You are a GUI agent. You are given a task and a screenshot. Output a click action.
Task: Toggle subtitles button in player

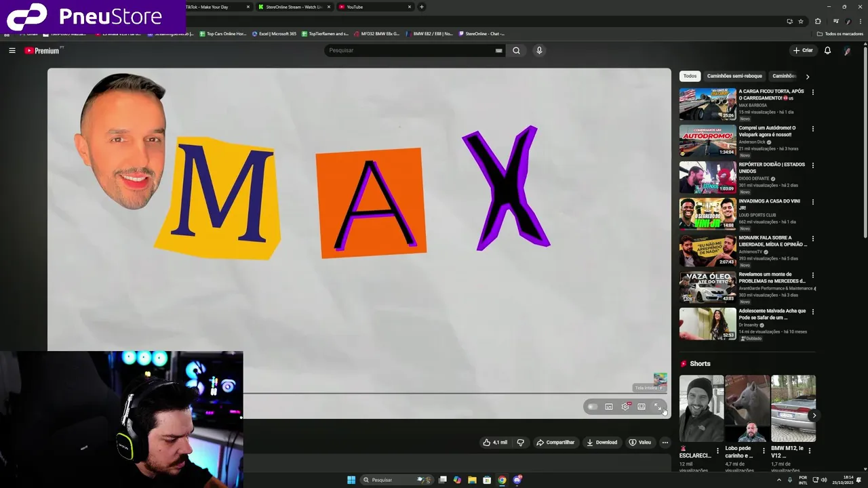tap(609, 407)
